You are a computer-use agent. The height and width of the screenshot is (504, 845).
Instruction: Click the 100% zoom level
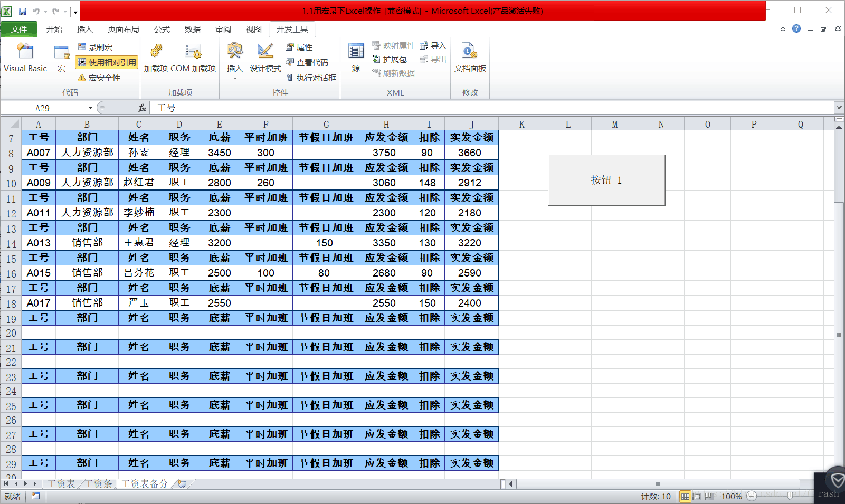click(732, 496)
